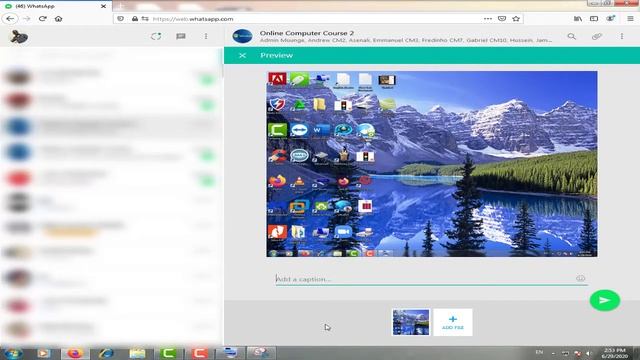Open the sidebar three-dot menu

206,36
